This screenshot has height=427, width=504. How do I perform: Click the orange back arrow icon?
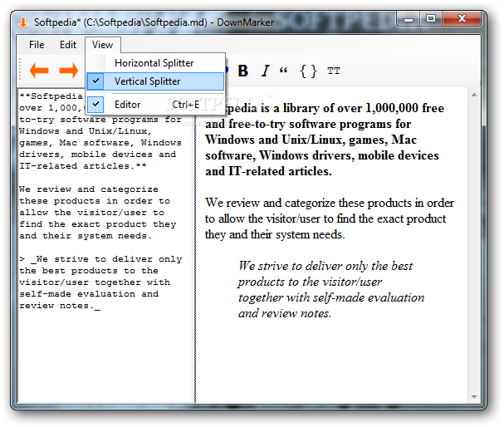click(x=39, y=71)
